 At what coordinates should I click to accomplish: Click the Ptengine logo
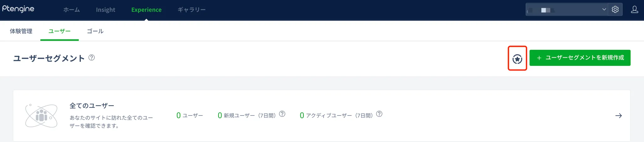click(18, 9)
